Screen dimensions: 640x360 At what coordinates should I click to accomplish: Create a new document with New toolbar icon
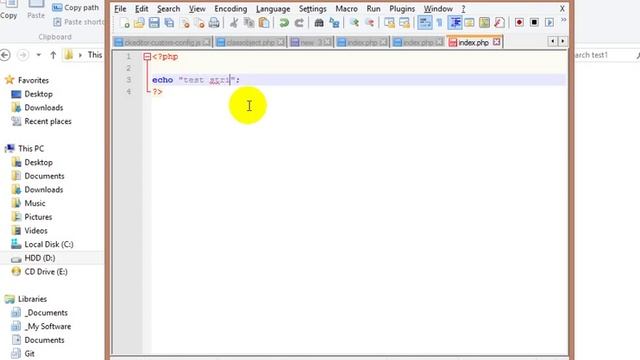[124, 23]
